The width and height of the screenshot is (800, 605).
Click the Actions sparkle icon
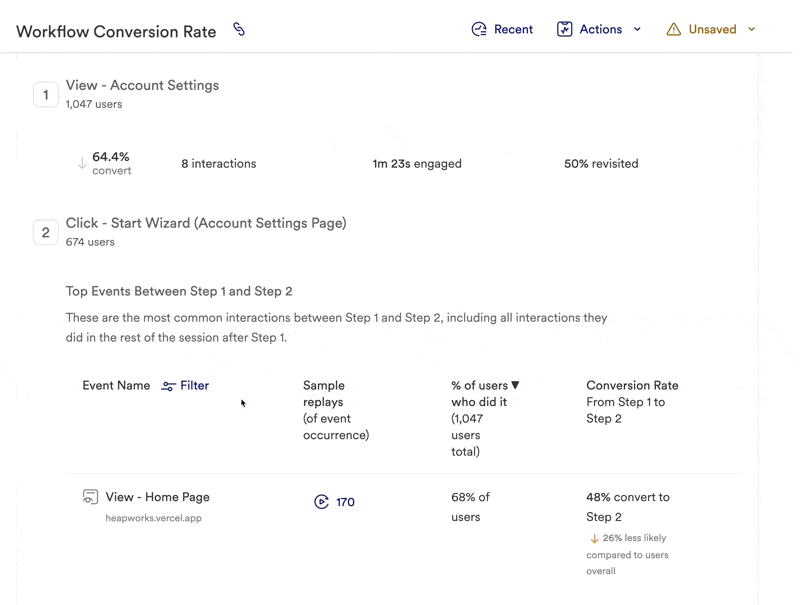[564, 29]
